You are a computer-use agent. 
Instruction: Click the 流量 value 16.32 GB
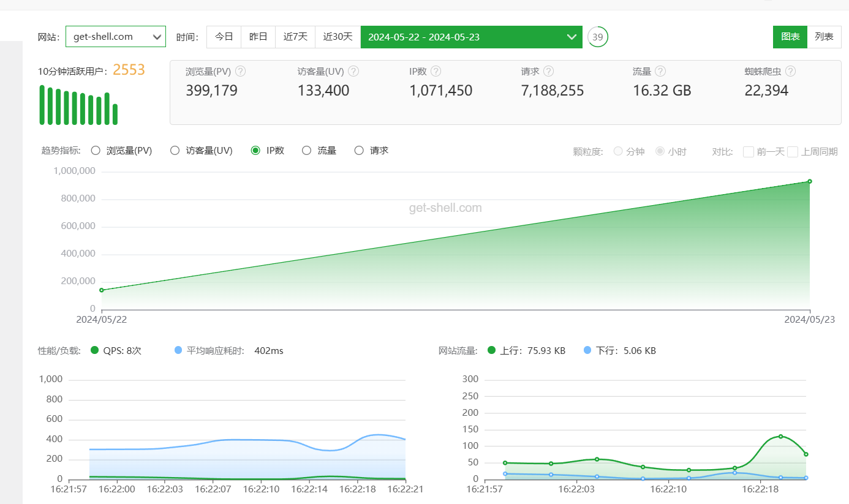[x=662, y=91]
